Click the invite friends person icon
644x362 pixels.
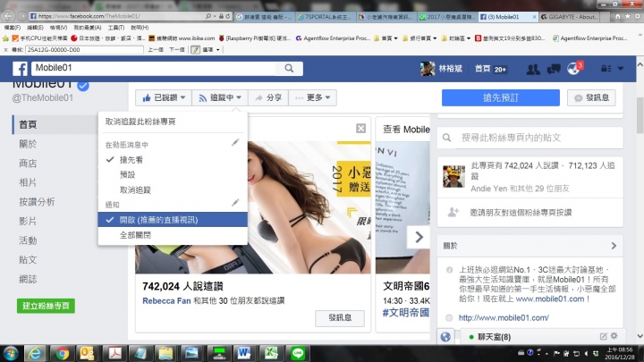click(x=453, y=212)
